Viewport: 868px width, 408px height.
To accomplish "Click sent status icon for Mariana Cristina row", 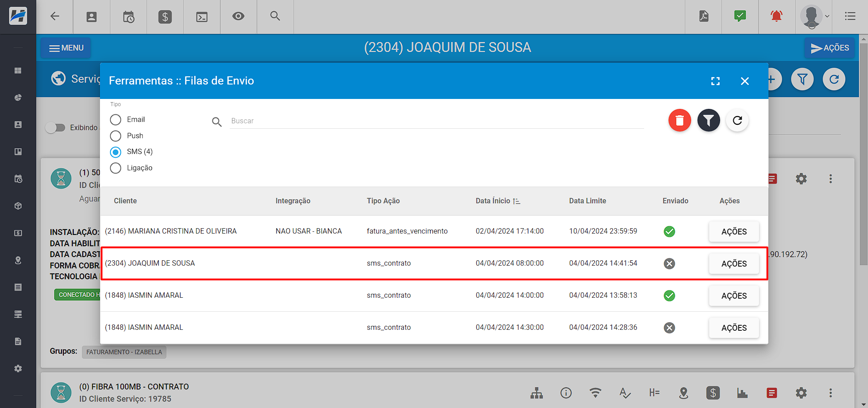I will pos(669,232).
